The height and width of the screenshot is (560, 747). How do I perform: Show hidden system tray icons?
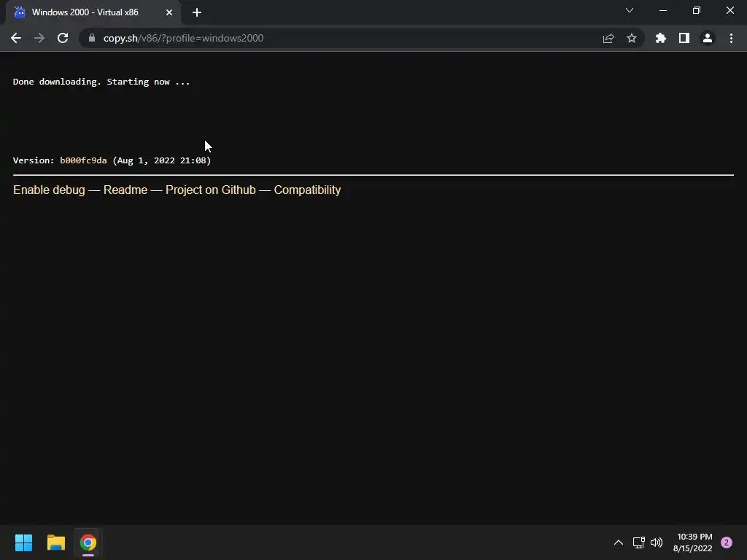[619, 542]
